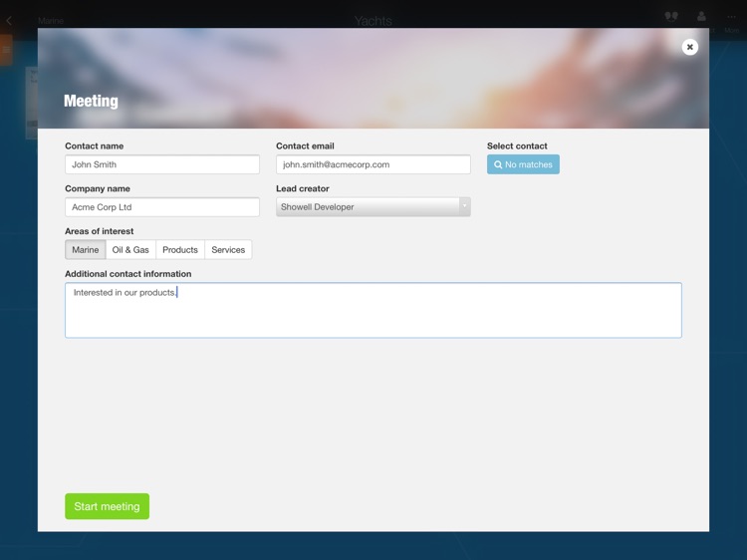The image size is (747, 560).
Task: Click the meeting people icon in the top bar
Action: click(x=671, y=17)
